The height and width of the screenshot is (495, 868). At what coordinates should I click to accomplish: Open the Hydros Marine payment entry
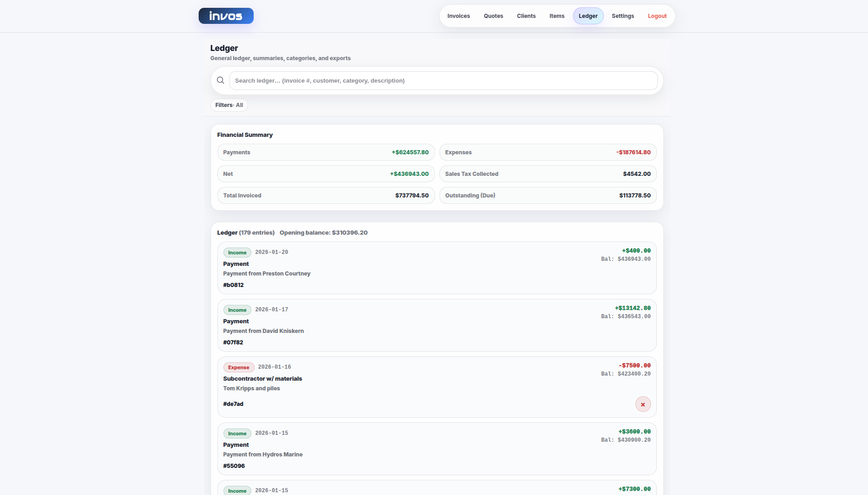click(437, 449)
